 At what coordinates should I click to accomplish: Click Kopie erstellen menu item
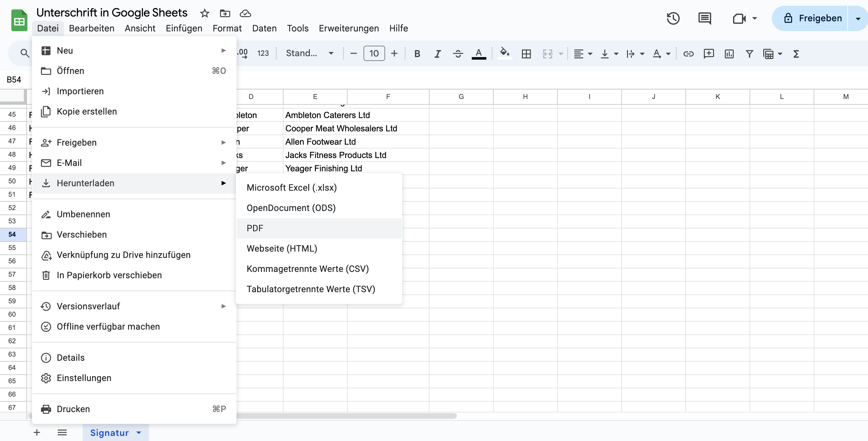(87, 111)
